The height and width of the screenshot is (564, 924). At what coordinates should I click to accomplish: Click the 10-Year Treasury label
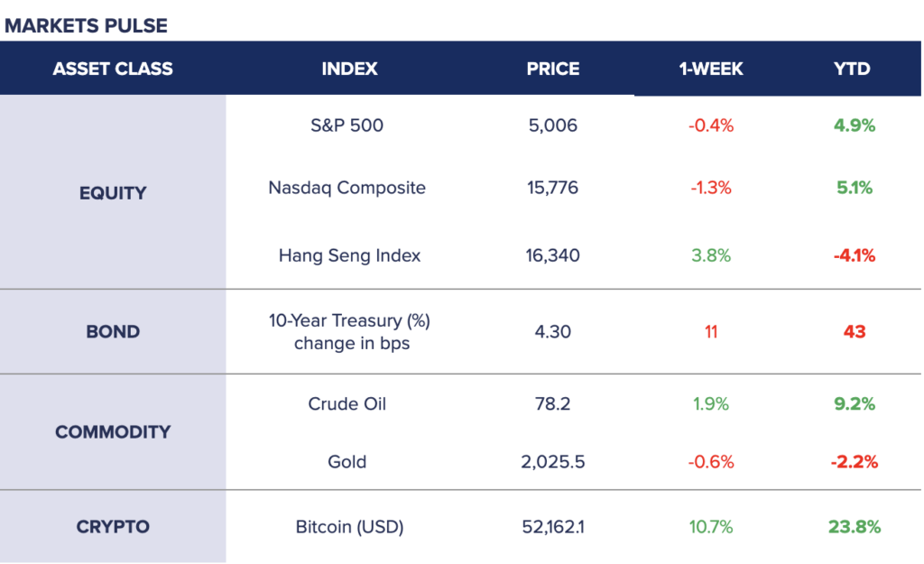[351, 321]
